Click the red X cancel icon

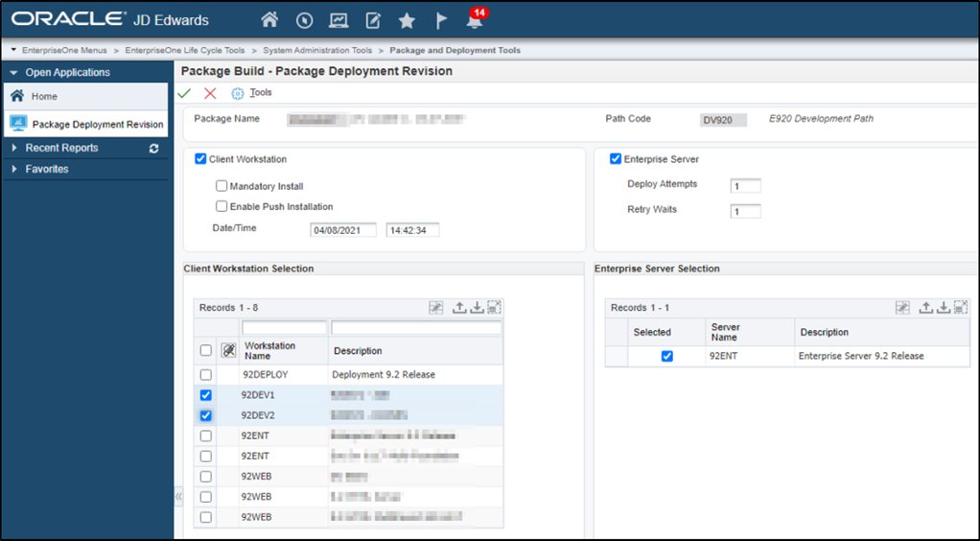tap(210, 93)
